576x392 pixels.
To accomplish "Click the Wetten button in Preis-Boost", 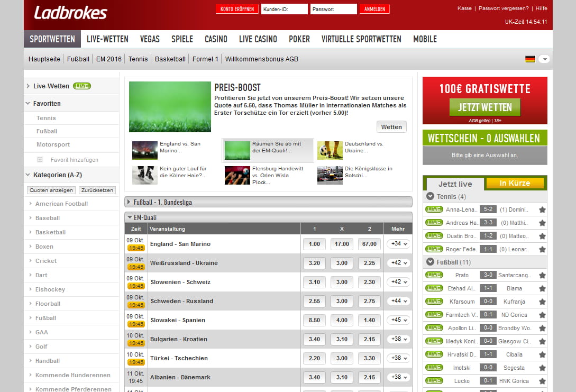I will pyautogui.click(x=391, y=127).
